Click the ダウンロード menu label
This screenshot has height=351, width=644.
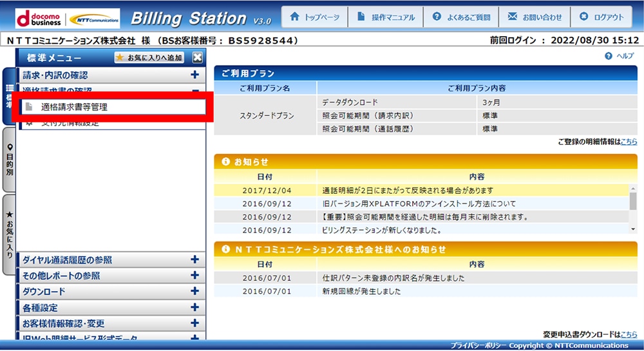[x=44, y=292]
